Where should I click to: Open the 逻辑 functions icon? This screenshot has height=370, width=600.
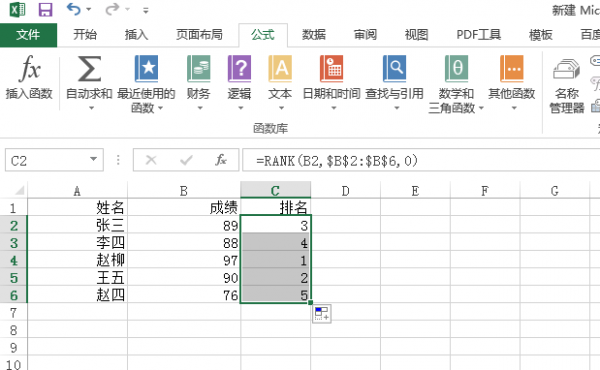pyautogui.click(x=239, y=68)
